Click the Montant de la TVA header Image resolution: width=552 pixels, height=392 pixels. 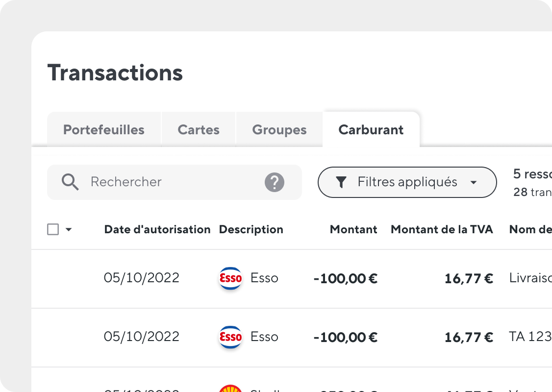[442, 229]
